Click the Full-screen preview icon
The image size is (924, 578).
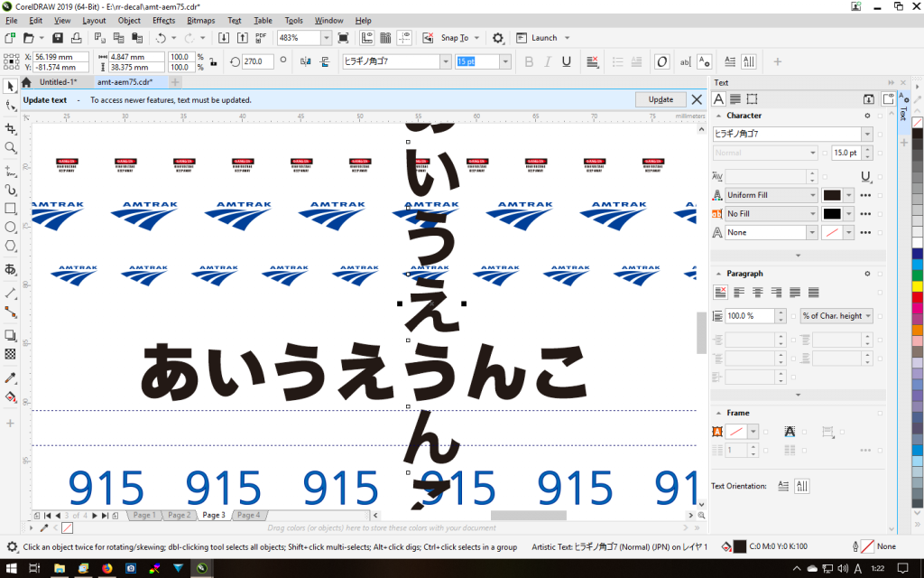point(343,38)
